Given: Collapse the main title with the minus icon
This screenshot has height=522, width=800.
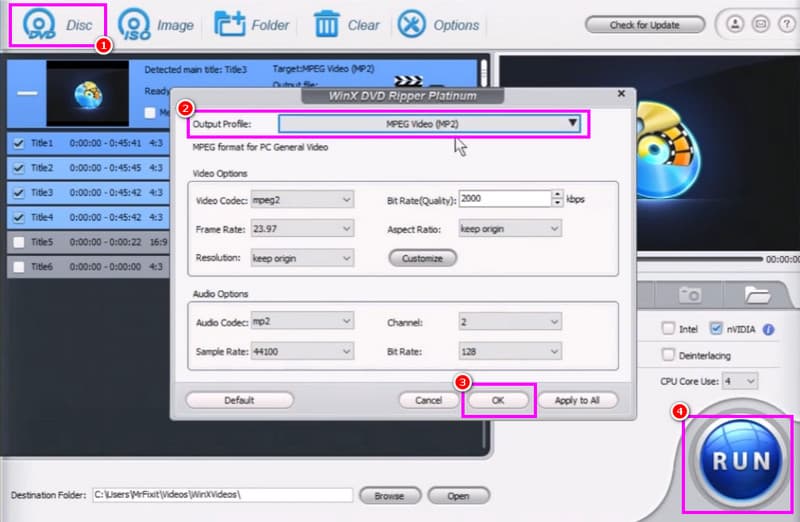Looking at the screenshot, I should point(27,93).
